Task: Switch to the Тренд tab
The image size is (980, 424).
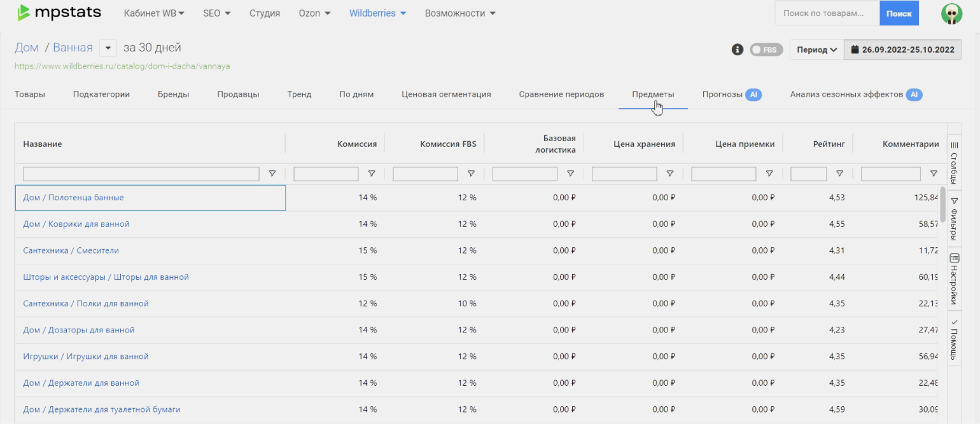Action: point(299,95)
